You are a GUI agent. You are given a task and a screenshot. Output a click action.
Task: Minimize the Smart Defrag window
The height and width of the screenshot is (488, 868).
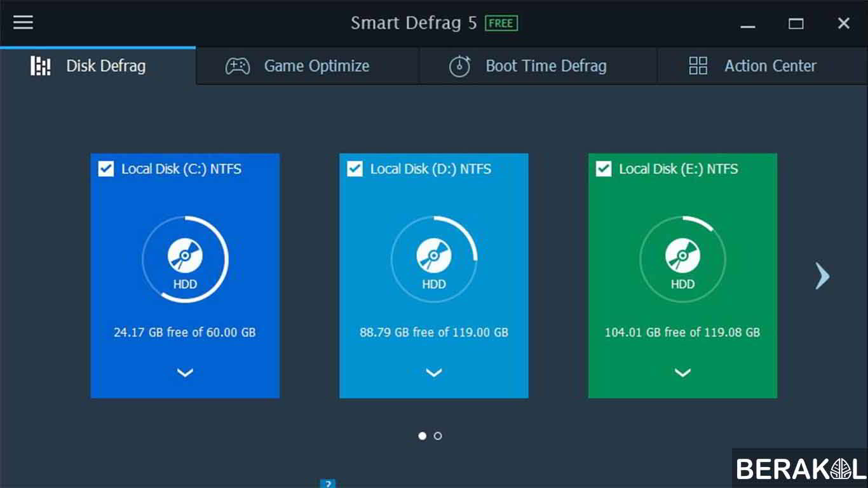748,24
